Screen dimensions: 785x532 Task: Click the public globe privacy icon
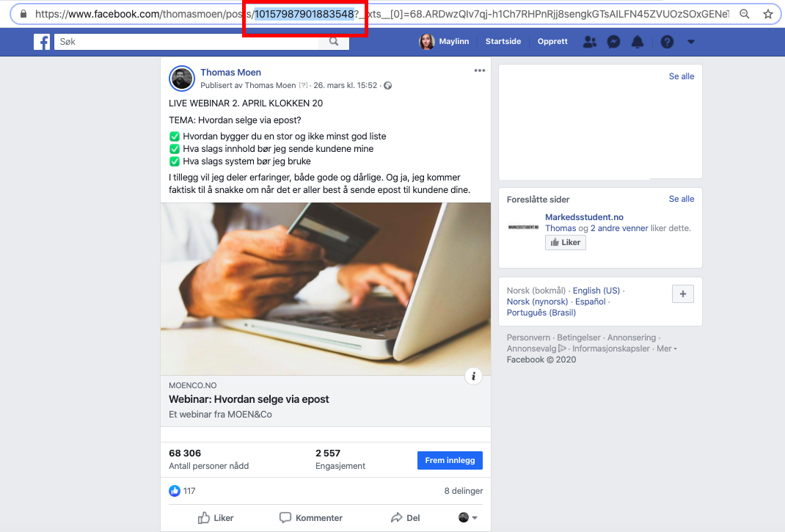[x=387, y=86]
